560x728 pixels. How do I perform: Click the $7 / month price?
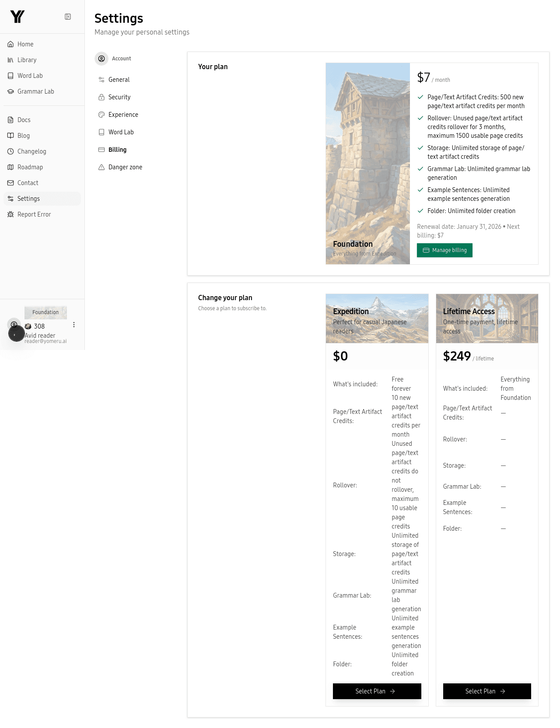point(434,78)
